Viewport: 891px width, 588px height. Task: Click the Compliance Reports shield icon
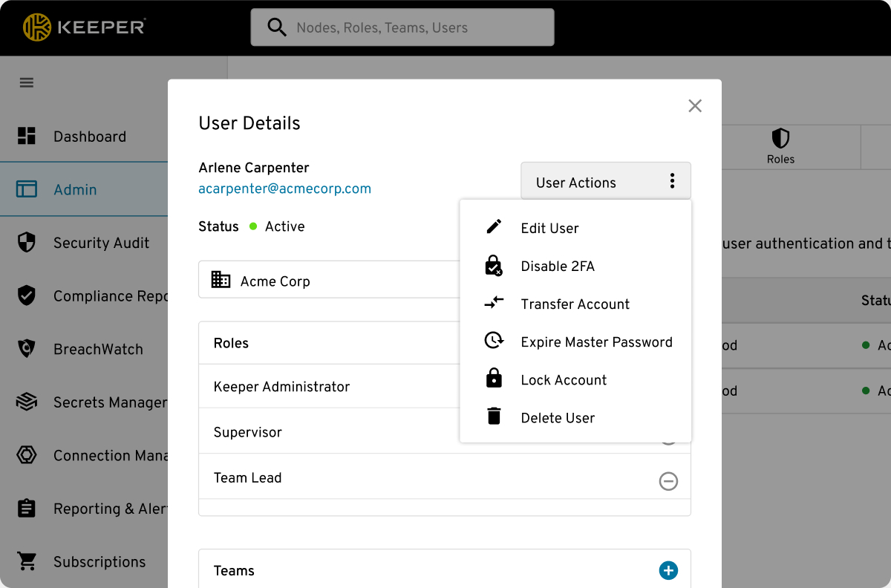coord(27,295)
